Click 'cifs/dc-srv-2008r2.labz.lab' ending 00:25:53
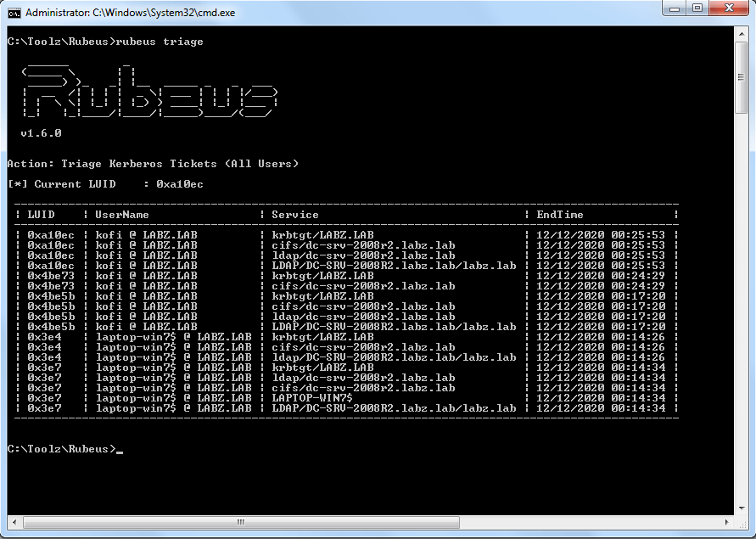 (363, 245)
